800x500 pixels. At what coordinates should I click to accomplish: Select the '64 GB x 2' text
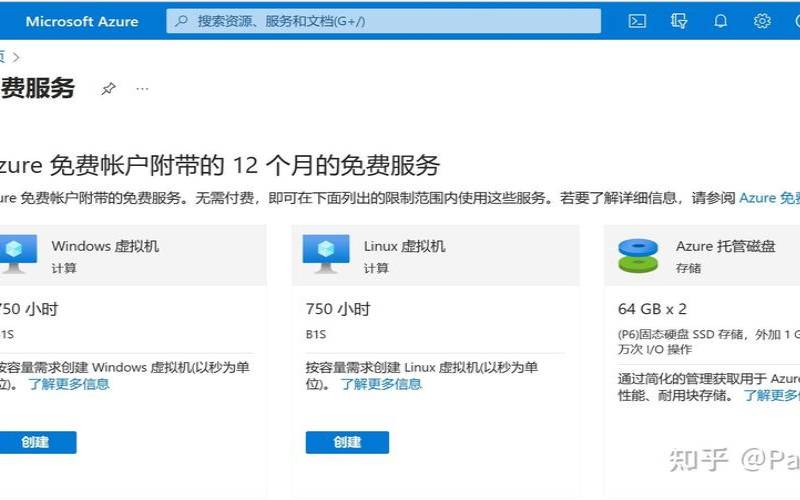pos(652,309)
